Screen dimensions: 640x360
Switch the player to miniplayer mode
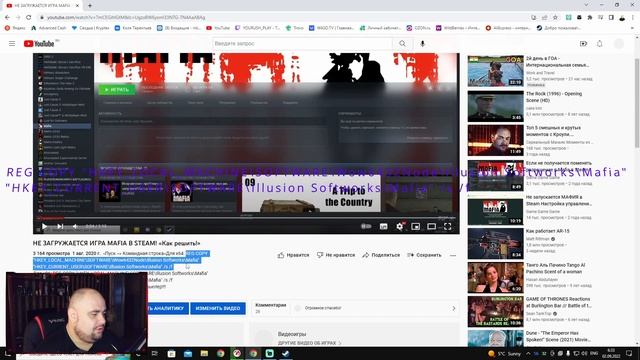(416, 227)
